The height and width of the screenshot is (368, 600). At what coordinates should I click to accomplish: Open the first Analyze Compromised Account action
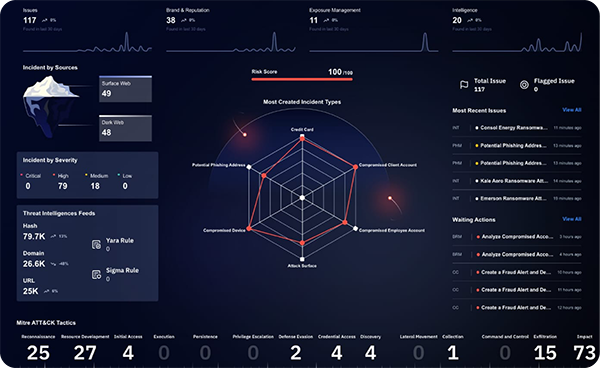click(517, 237)
